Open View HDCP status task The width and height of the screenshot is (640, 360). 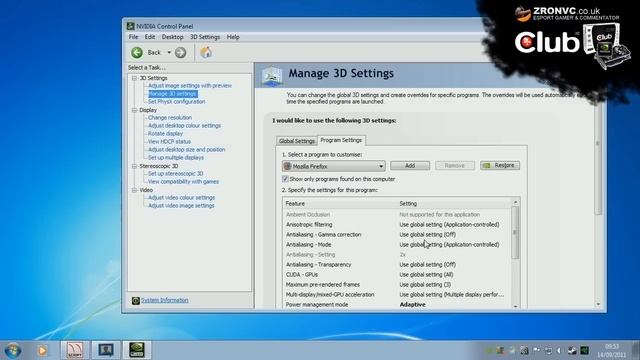[169, 142]
